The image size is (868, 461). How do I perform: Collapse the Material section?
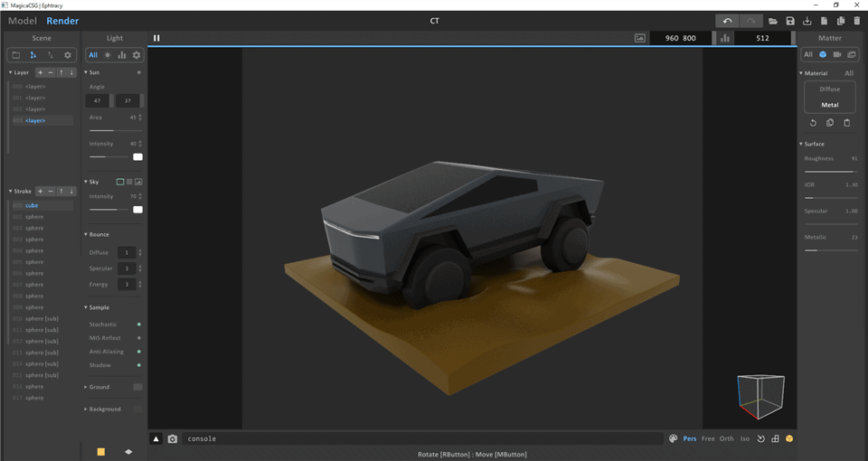(801, 73)
